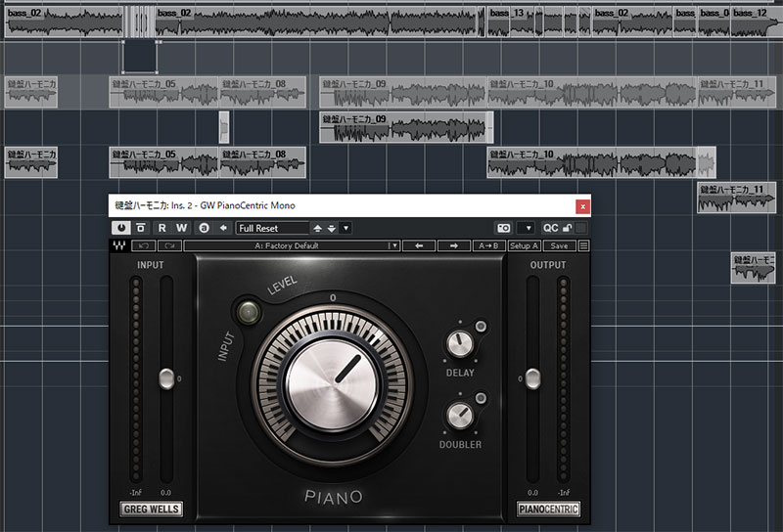The width and height of the screenshot is (783, 532).
Task: Click the output fader 0.0 value field
Action: (532, 493)
